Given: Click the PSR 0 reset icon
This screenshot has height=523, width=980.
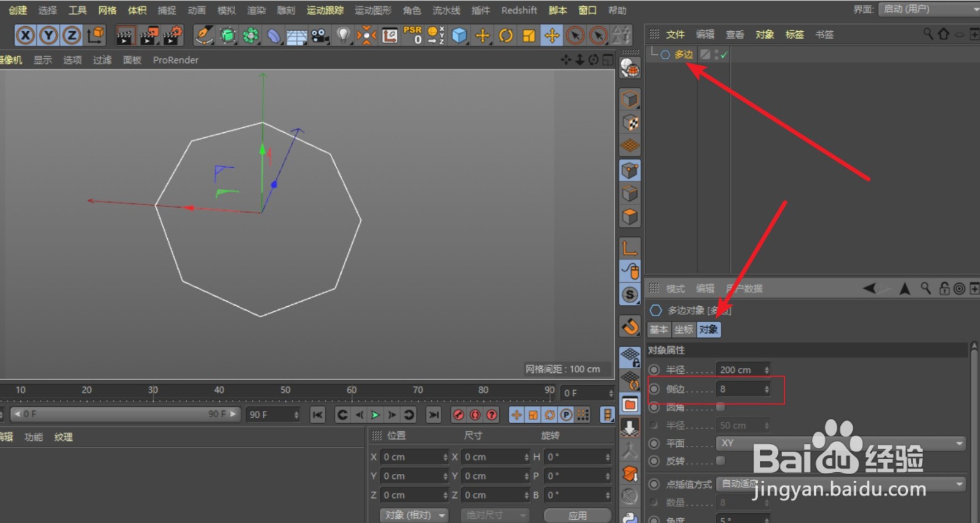Looking at the screenshot, I should pos(412,36).
